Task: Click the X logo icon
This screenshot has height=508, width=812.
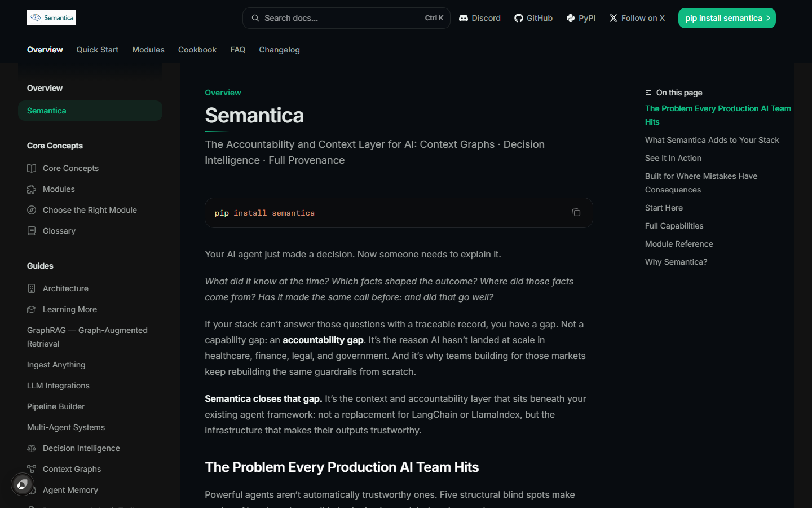Action: [x=614, y=18]
